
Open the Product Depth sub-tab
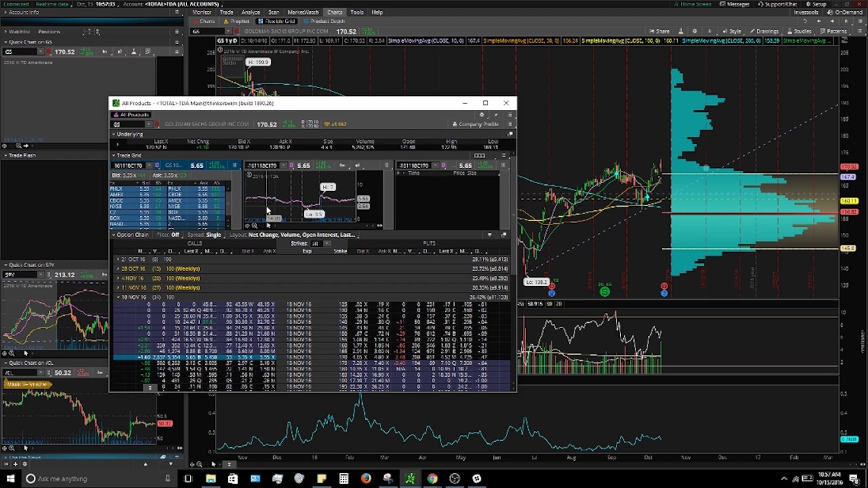tap(323, 22)
